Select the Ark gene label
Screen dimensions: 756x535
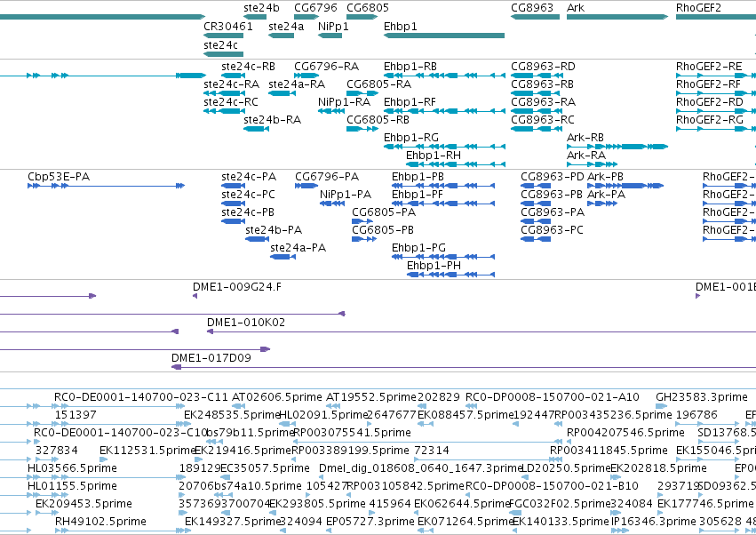pos(575,8)
